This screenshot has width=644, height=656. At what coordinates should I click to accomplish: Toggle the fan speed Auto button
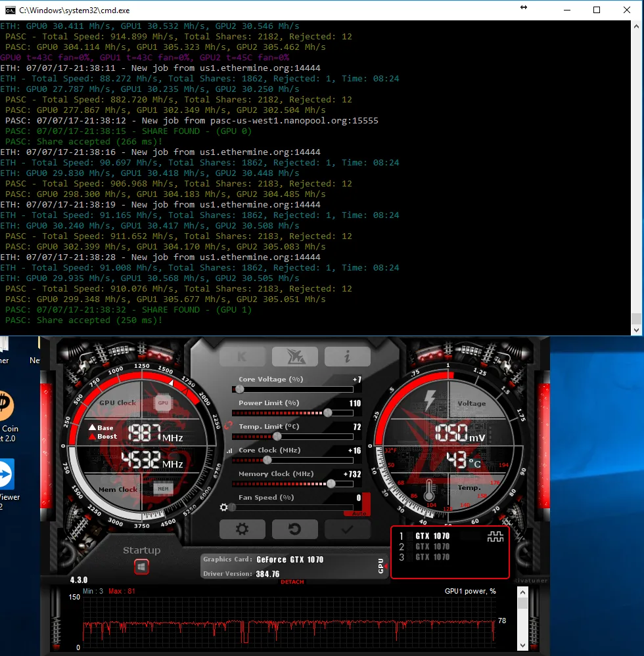tap(359, 514)
